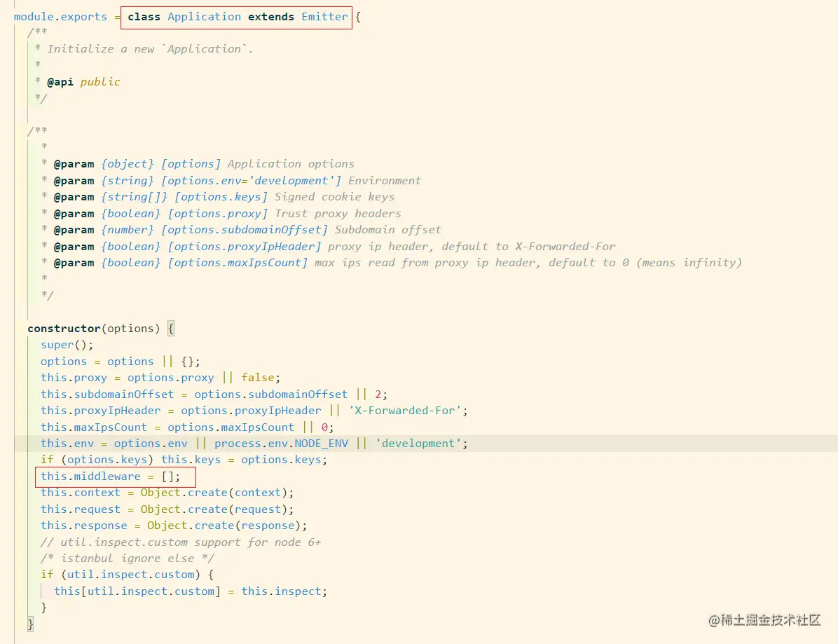Click the 'super();' line
Image resolution: width=838 pixels, height=644 pixels.
(x=67, y=345)
